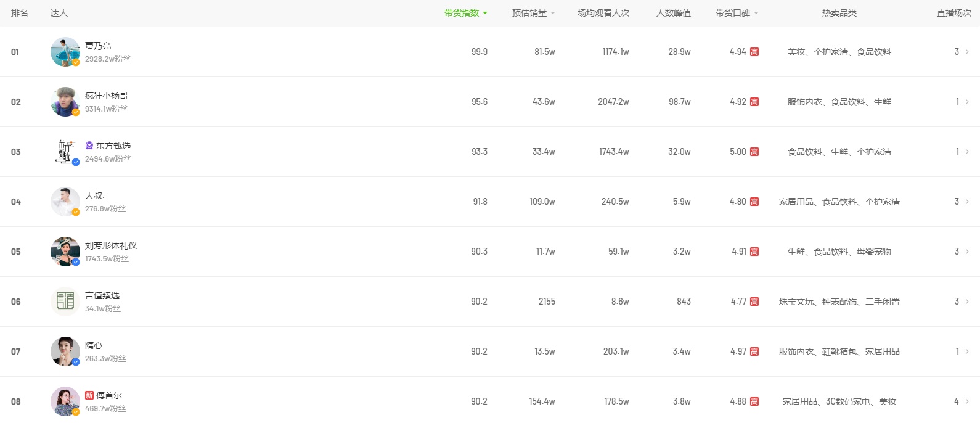Open 傅首尔 name link
The image size is (980, 423).
coord(109,395)
